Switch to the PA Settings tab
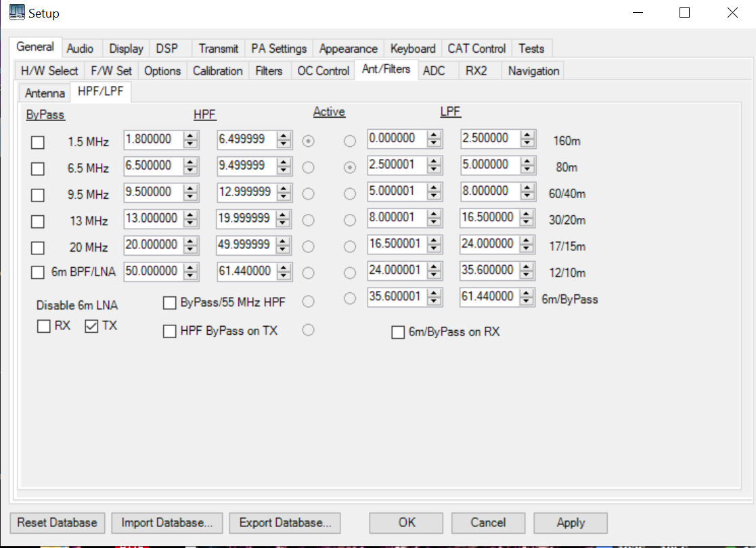The height and width of the screenshot is (548, 756). pos(279,49)
